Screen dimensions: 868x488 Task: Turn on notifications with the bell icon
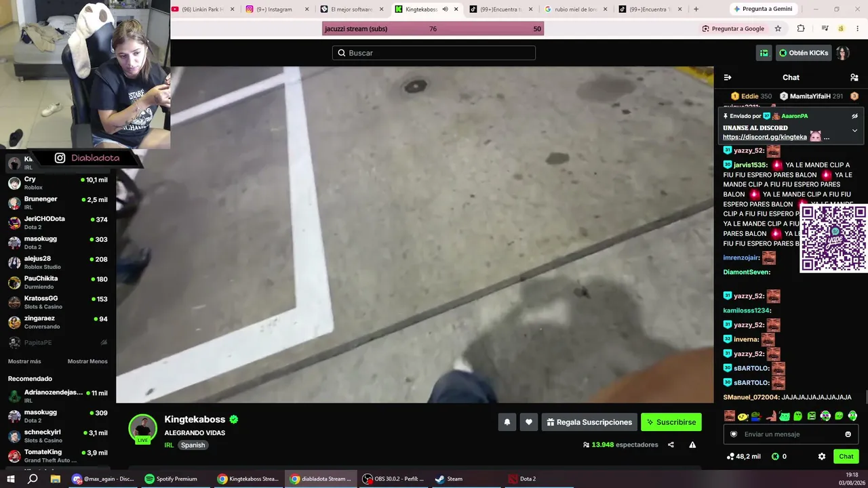(507, 422)
